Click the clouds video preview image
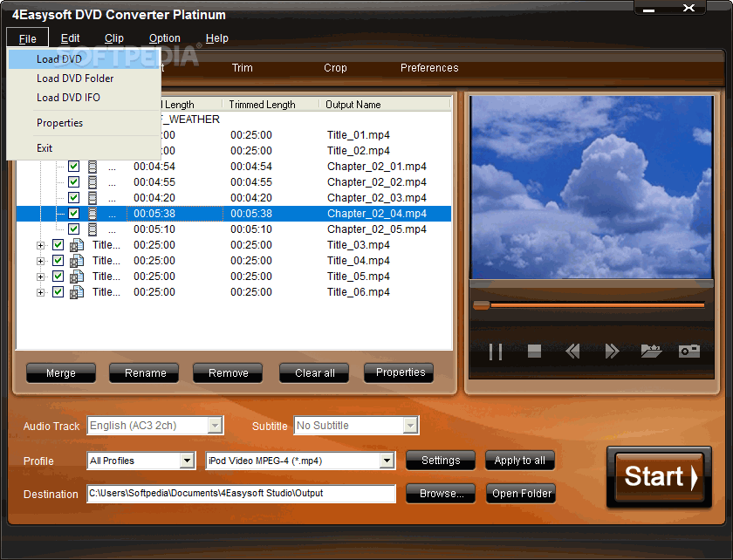The image size is (733, 560). 592,188
